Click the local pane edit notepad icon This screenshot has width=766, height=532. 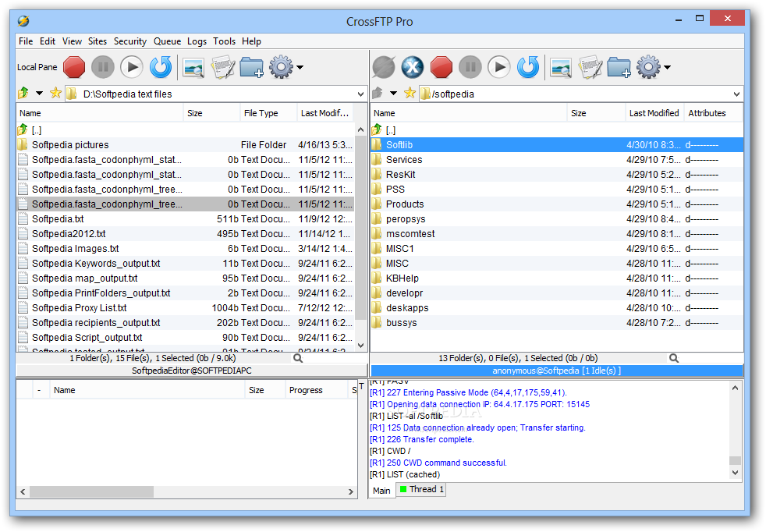[x=223, y=67]
